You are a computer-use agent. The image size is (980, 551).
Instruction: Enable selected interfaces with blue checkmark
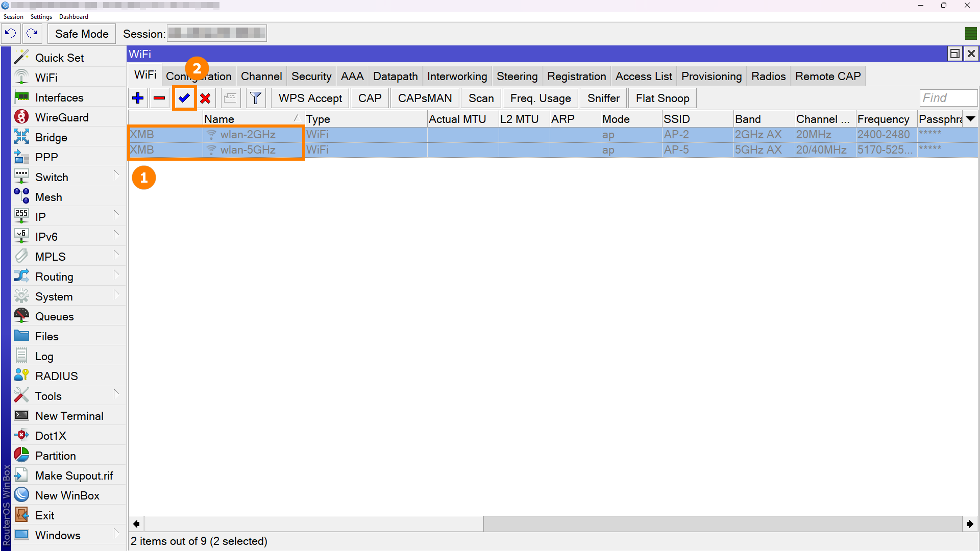point(184,98)
